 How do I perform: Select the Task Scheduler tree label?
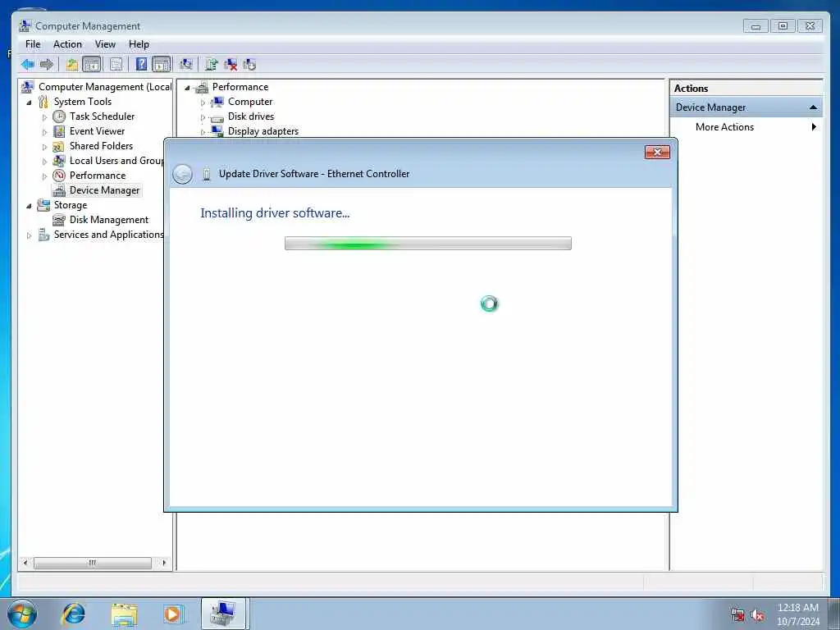point(102,116)
